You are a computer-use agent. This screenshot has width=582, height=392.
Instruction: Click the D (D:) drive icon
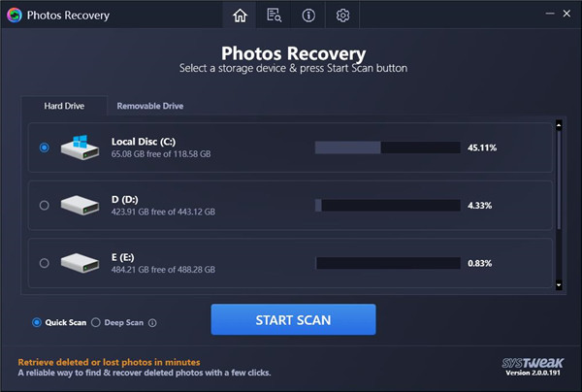(x=80, y=205)
